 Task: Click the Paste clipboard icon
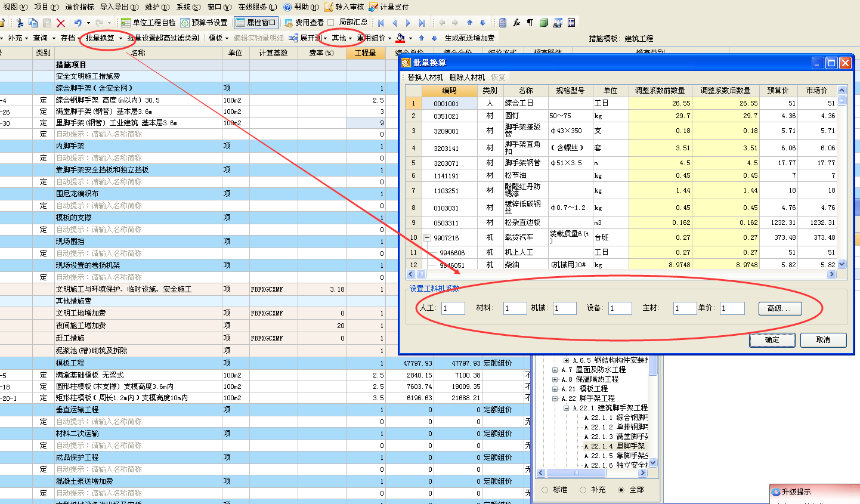[x=47, y=23]
